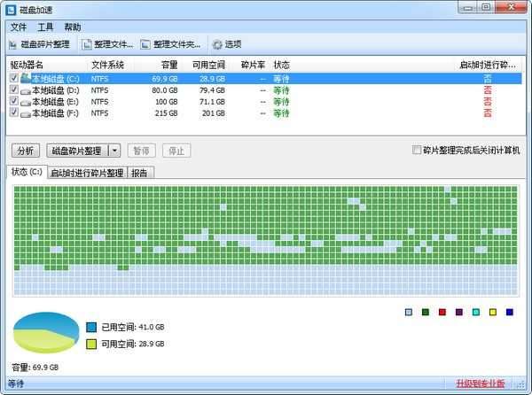532x395 pixels.
Task: Click the purple legend swatch
Action: (459, 312)
